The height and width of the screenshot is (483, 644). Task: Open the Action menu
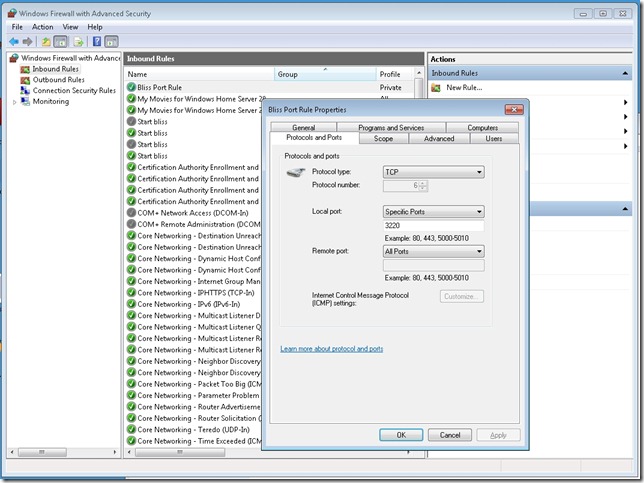coord(42,27)
